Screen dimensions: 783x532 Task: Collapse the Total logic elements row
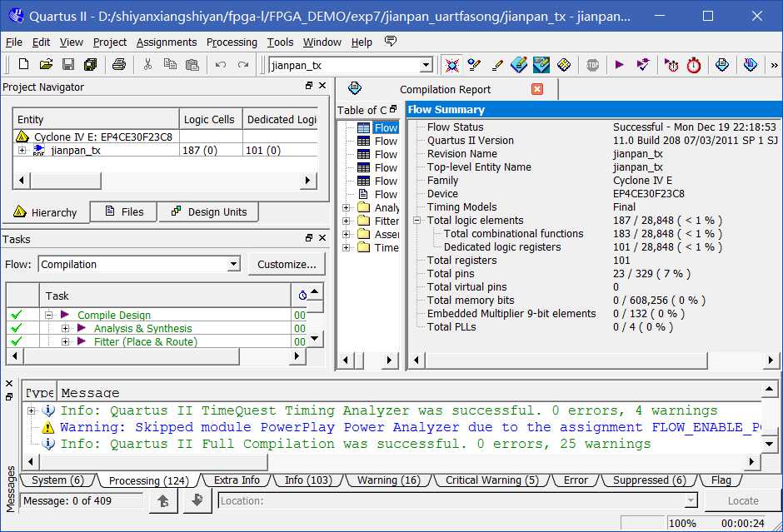coord(417,221)
